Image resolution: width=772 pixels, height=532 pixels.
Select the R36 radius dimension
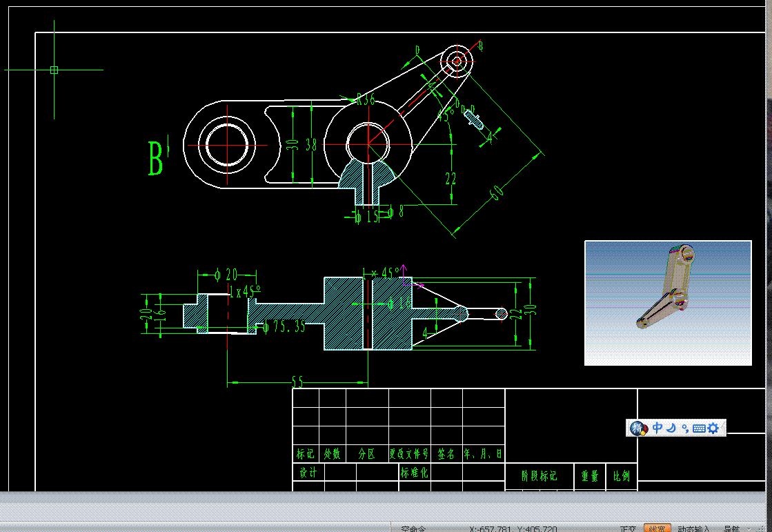coord(366,99)
